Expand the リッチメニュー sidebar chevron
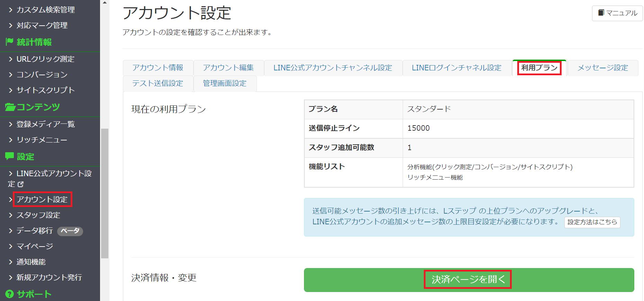Viewport: 644px width, 301px height. (x=10, y=140)
